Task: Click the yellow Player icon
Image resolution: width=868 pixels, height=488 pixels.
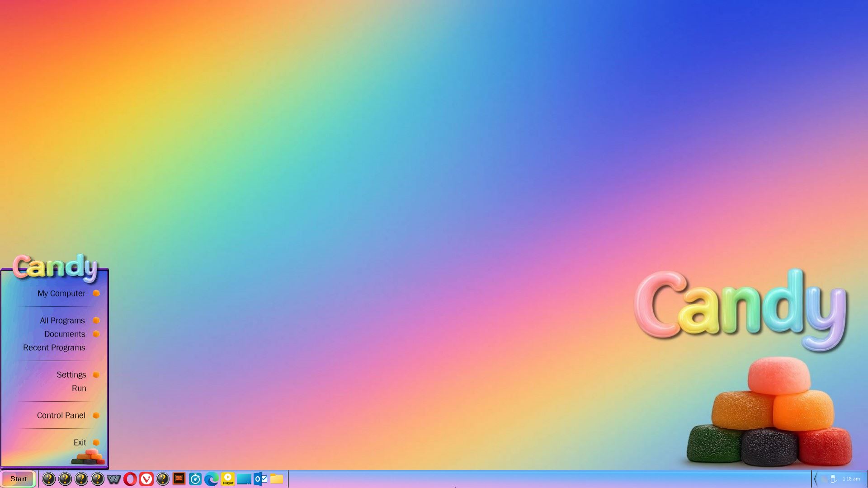Action: click(x=228, y=479)
